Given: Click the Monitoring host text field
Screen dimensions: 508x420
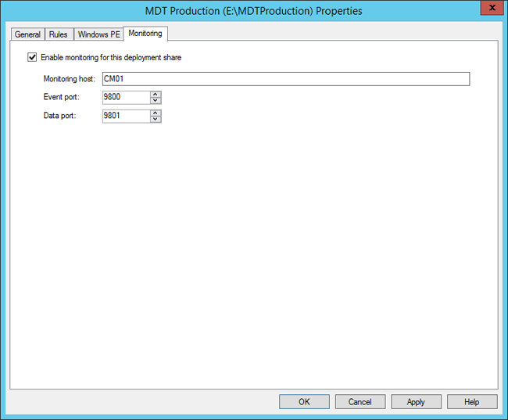Looking at the screenshot, I should click(285, 79).
